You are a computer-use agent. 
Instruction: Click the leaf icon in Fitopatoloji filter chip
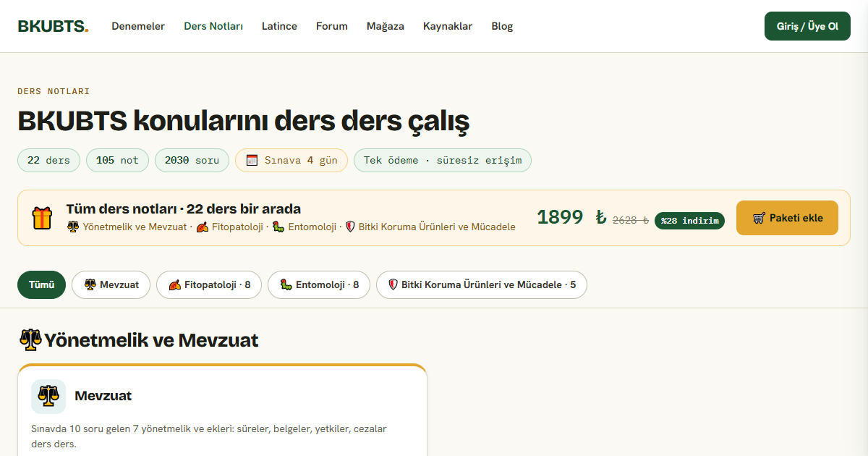[x=174, y=285]
